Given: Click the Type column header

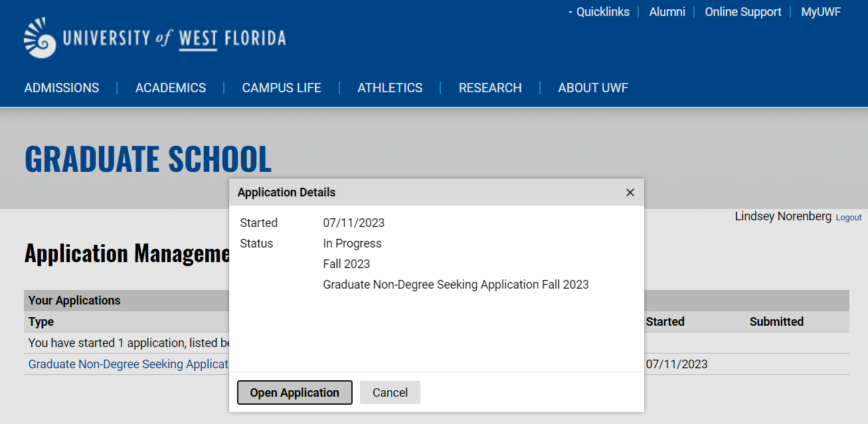Looking at the screenshot, I should (x=41, y=322).
